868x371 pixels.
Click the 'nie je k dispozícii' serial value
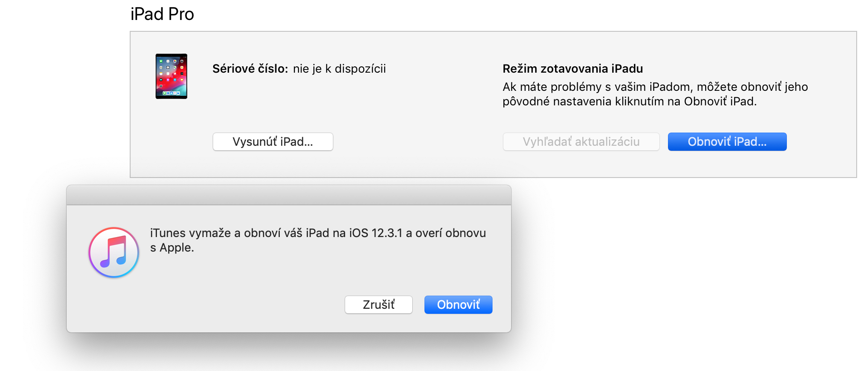pos(339,69)
